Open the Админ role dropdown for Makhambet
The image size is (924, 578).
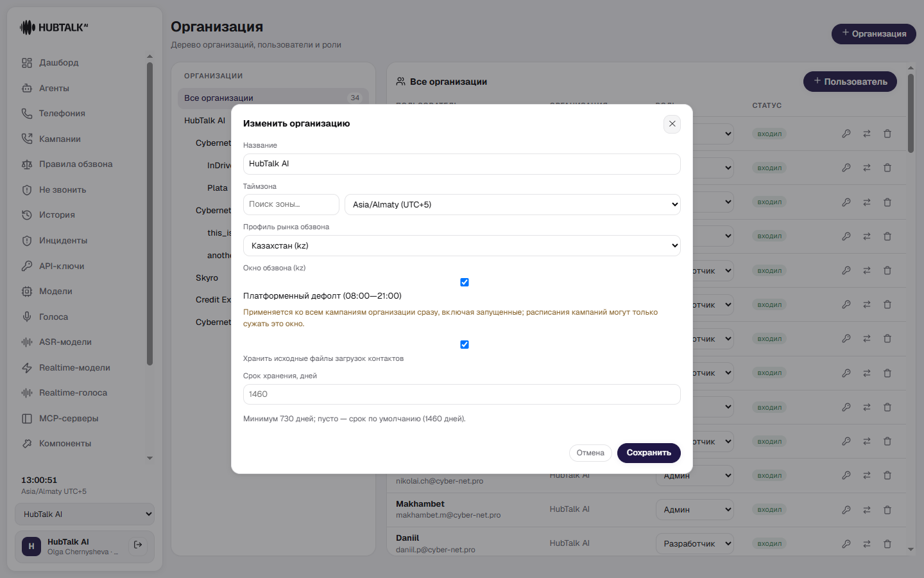click(695, 510)
